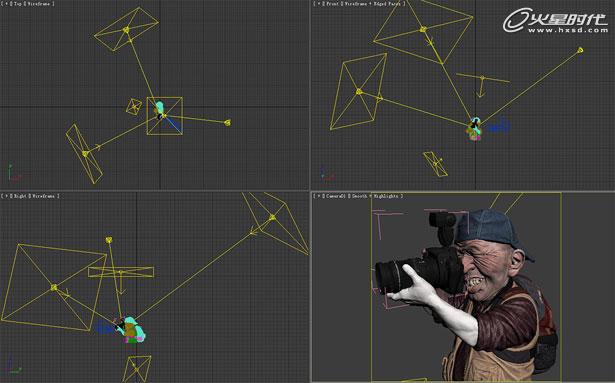Select small lower area light in Front viewport

pos(435,164)
